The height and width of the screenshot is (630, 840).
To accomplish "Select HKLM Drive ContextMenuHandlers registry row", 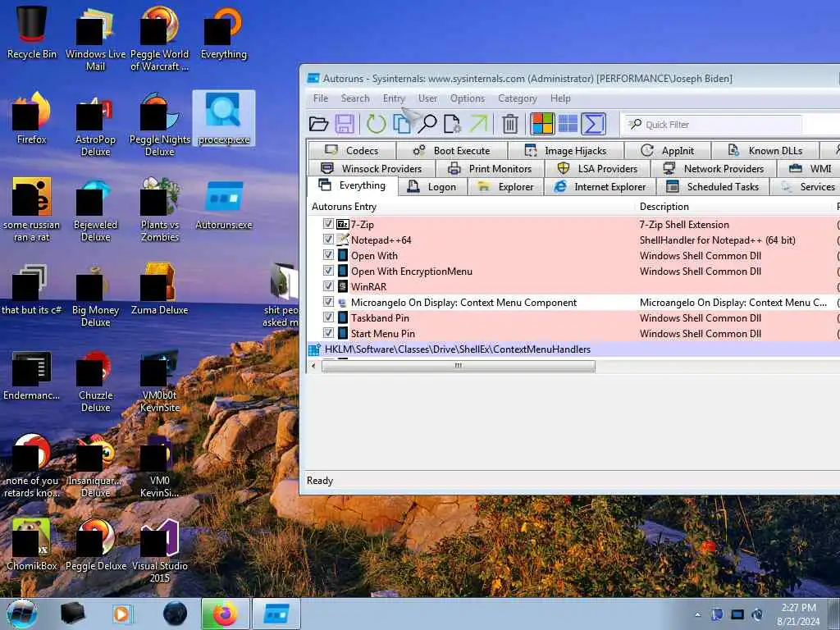I will point(573,349).
